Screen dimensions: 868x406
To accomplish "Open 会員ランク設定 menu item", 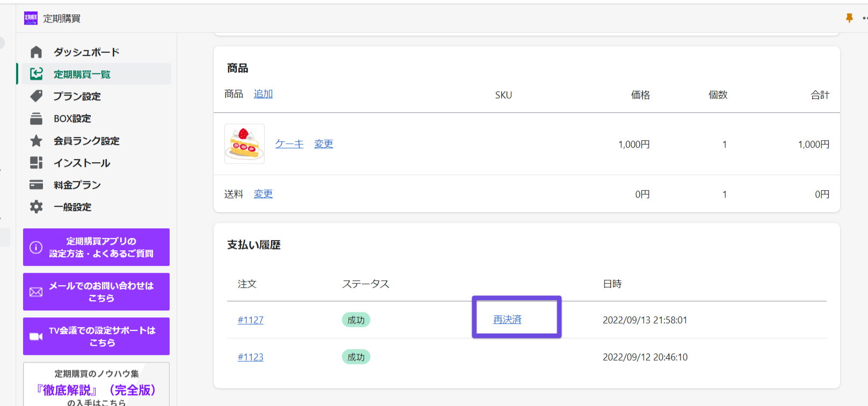I will point(86,141).
